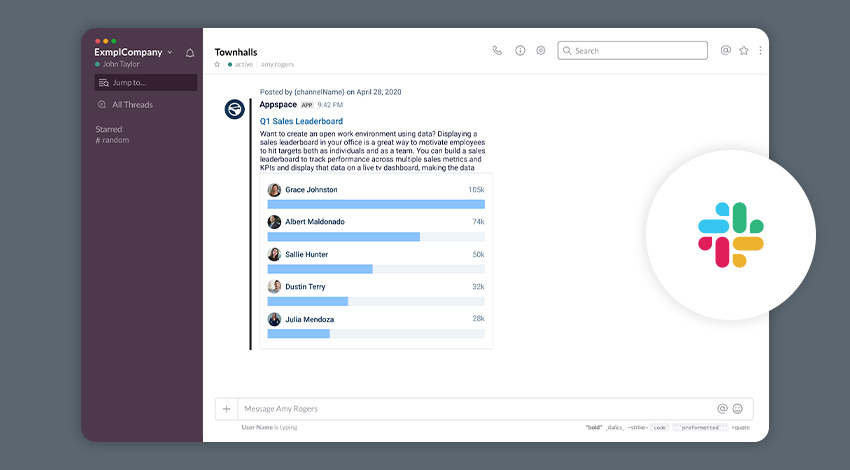
Task: Open the emoji picker smiley icon
Action: point(738,409)
